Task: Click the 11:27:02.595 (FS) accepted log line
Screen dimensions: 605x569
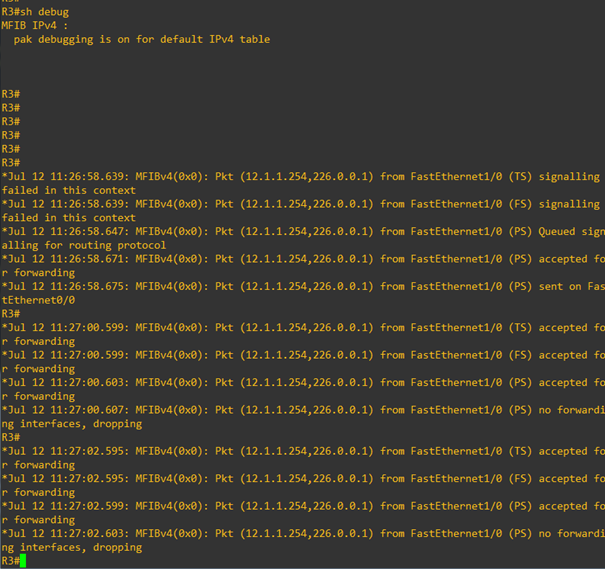Action: (x=302, y=485)
